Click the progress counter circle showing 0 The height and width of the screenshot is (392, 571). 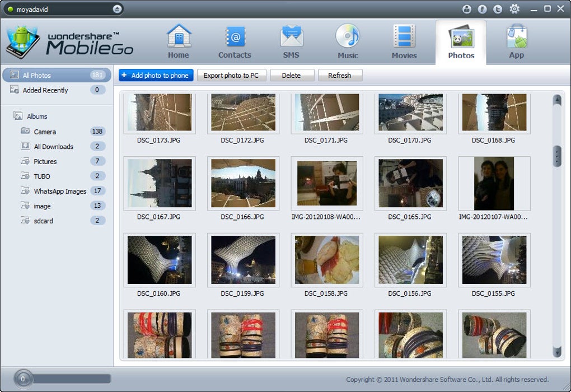tap(22, 379)
